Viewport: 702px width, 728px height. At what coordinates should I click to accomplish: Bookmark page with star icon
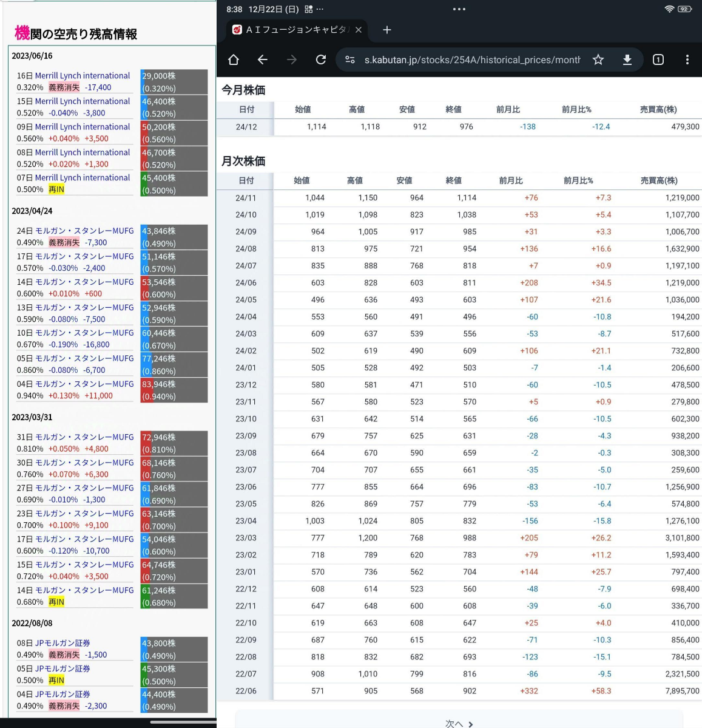click(598, 60)
